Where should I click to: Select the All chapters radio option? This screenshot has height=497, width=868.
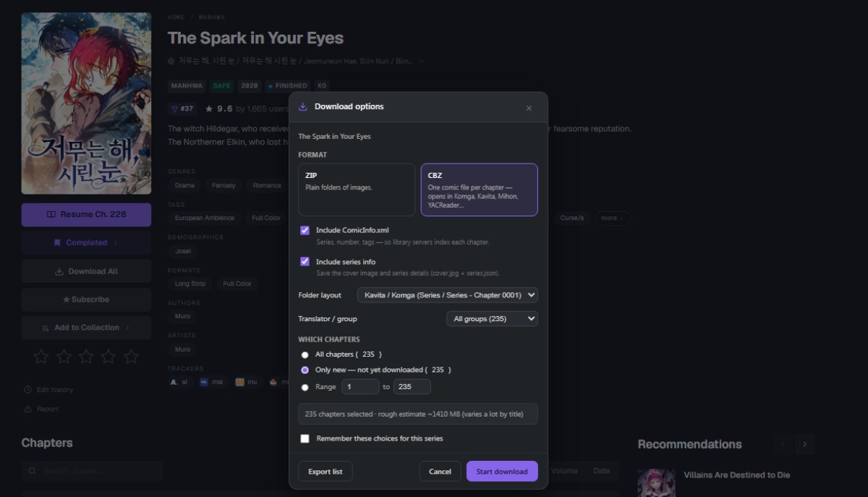(305, 354)
